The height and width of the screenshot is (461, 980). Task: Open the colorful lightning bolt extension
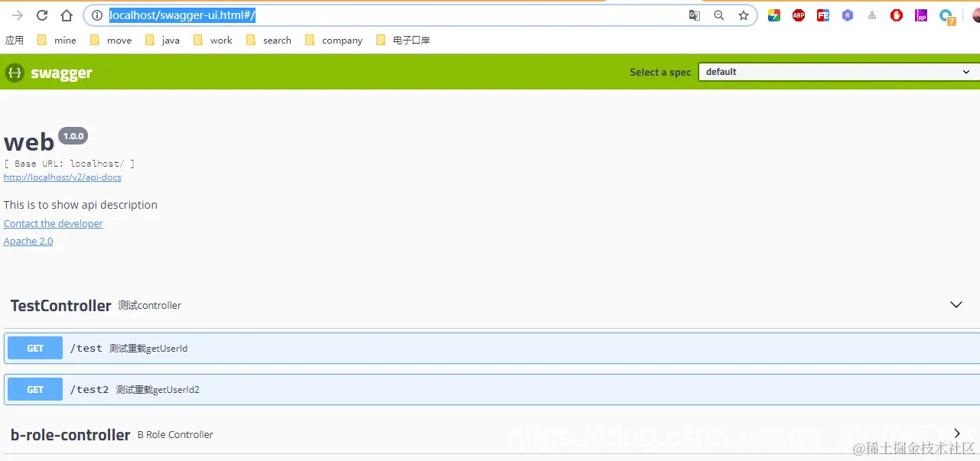coord(774,15)
